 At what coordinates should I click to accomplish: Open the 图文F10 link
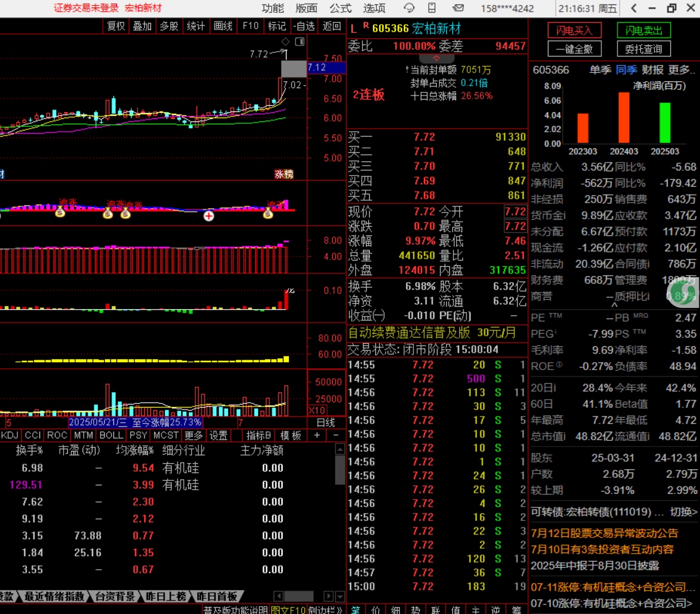[x=288, y=610]
